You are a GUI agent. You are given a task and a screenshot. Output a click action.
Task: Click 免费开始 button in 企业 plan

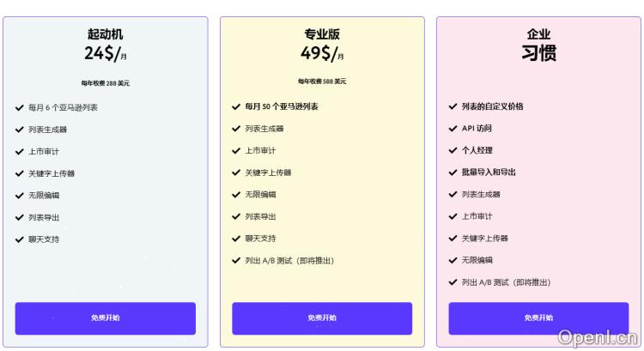tap(538, 318)
